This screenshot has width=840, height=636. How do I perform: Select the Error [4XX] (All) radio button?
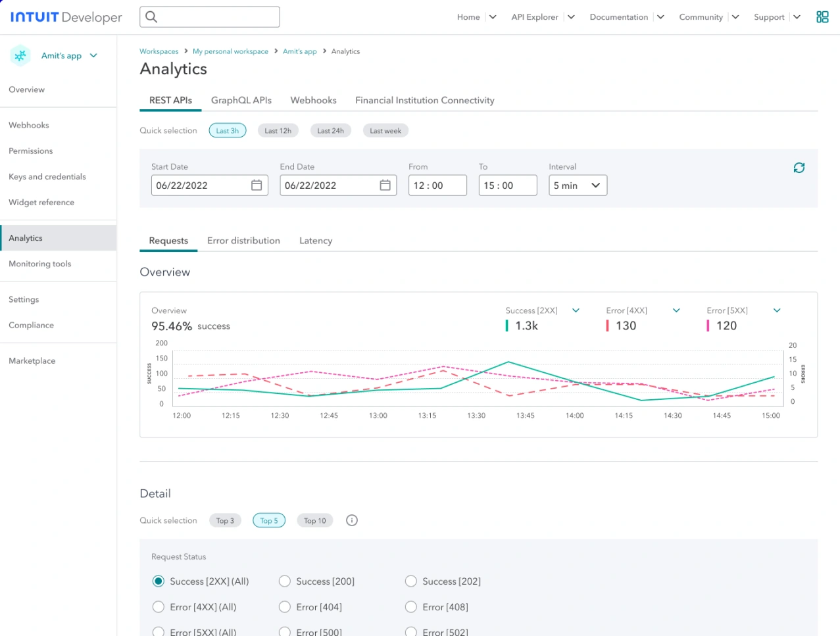[x=158, y=607]
